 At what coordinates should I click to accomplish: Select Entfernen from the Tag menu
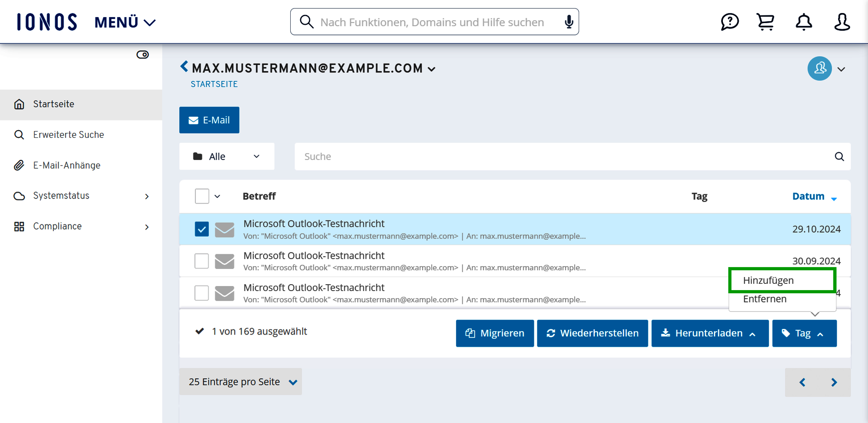pyautogui.click(x=782, y=299)
